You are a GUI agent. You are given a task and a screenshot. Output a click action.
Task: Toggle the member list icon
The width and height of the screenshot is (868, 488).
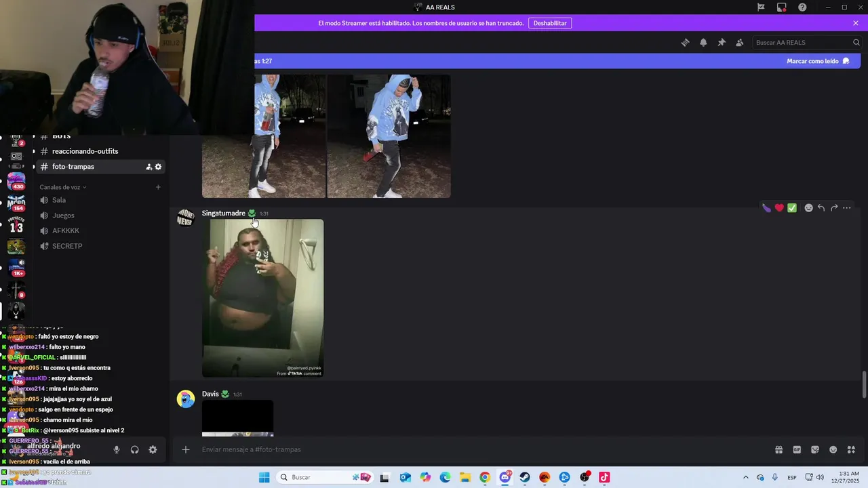pos(740,42)
